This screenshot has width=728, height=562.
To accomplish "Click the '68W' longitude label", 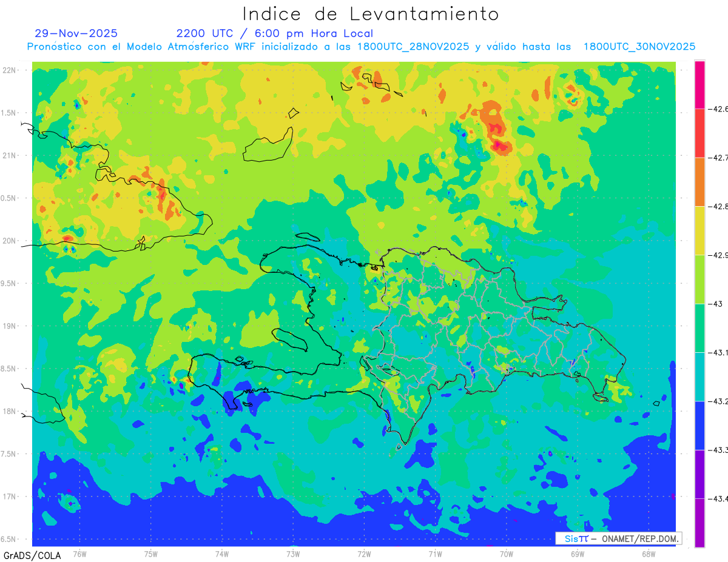I will [x=648, y=554].
